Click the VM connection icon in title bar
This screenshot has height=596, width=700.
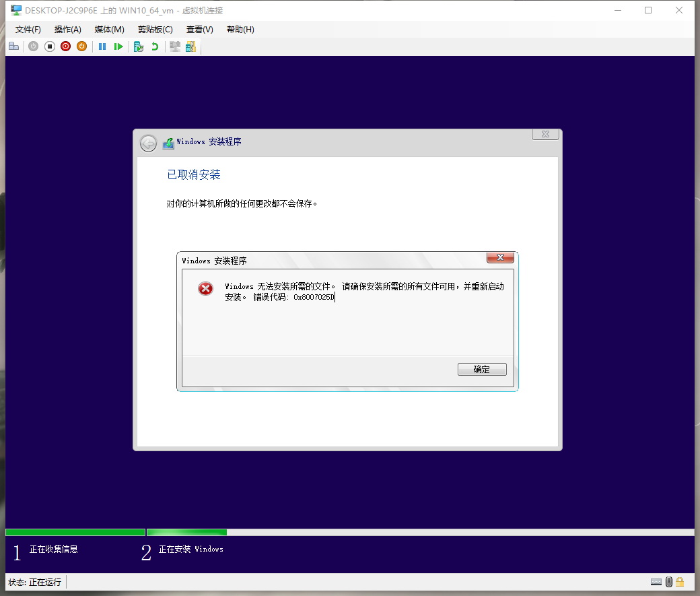pyautogui.click(x=16, y=10)
